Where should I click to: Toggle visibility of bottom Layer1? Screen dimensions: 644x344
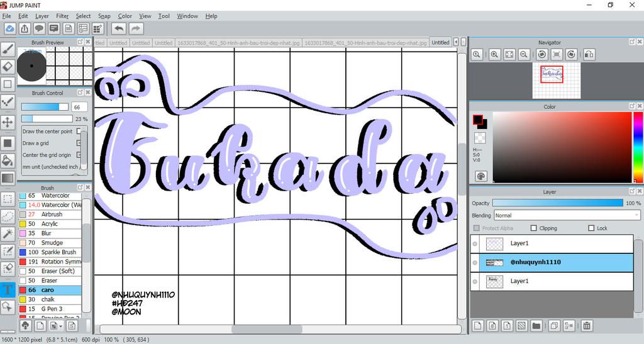(x=475, y=282)
